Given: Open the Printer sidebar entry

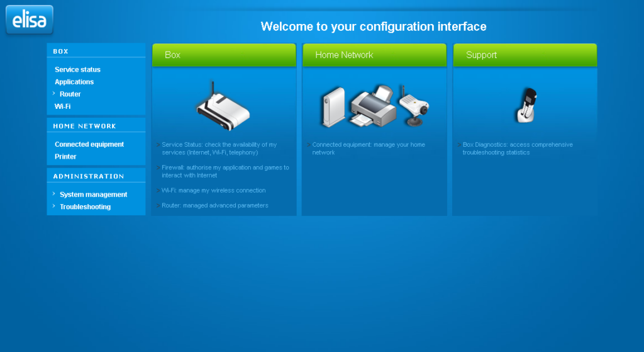Looking at the screenshot, I should (x=65, y=157).
